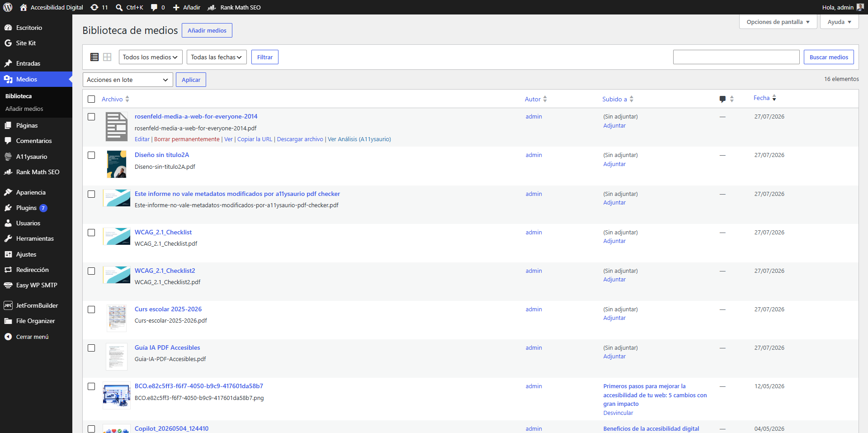Switch to grid view icon
Screen dimensions: 868x433
pyautogui.click(x=107, y=57)
